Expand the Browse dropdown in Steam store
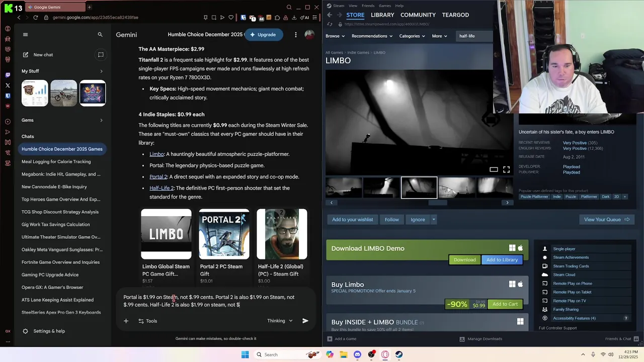Screen dimensions: 644x362 coord(335,36)
